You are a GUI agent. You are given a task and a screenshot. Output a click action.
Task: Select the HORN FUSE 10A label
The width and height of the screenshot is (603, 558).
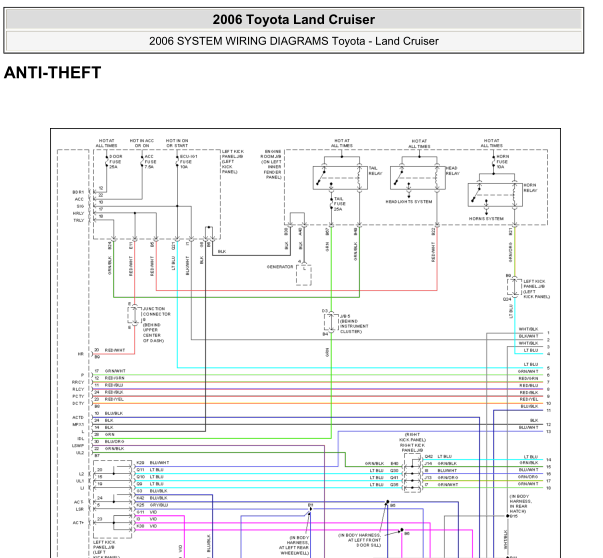(503, 162)
